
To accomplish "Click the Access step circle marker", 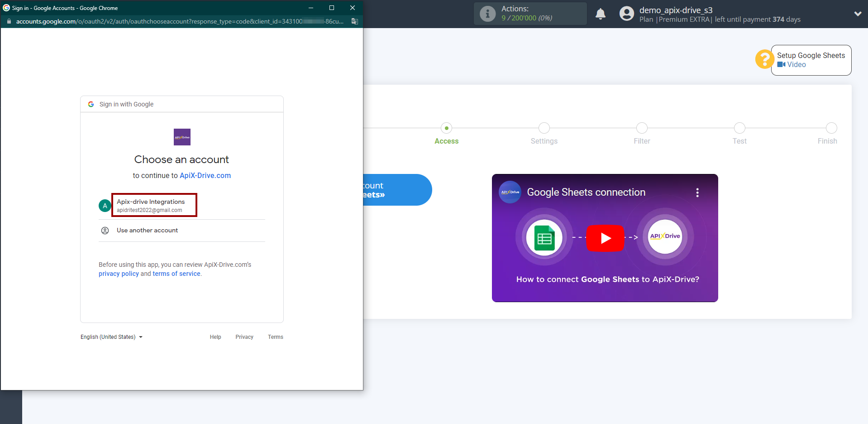I will click(x=447, y=128).
